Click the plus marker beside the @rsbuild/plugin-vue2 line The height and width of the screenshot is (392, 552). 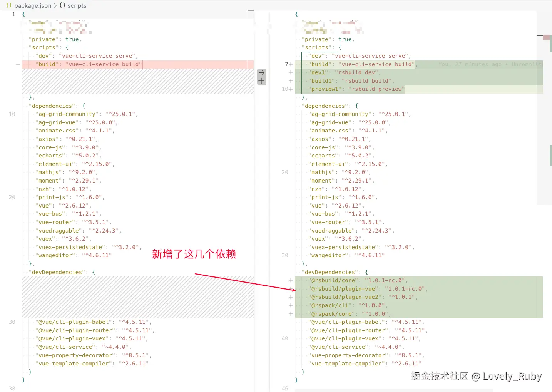291,297
